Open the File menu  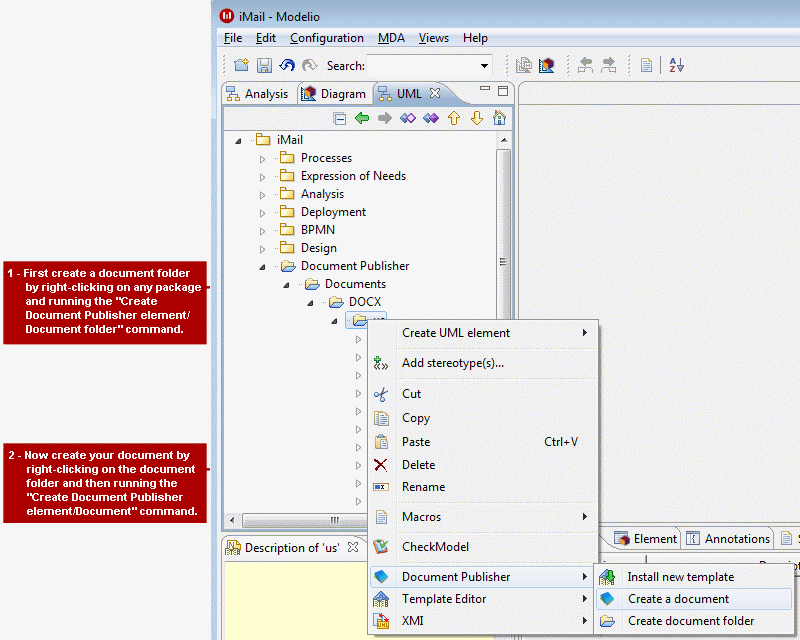click(x=233, y=38)
